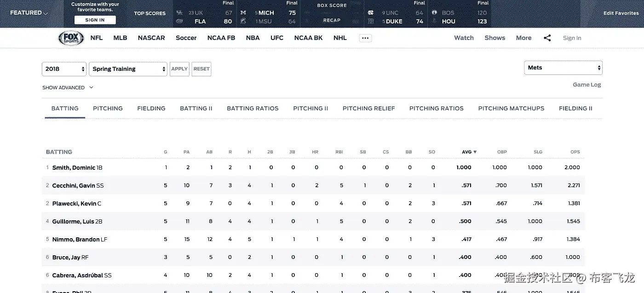Click the Fox Sports logo
Screen dimensions: 644x293
(71, 38)
